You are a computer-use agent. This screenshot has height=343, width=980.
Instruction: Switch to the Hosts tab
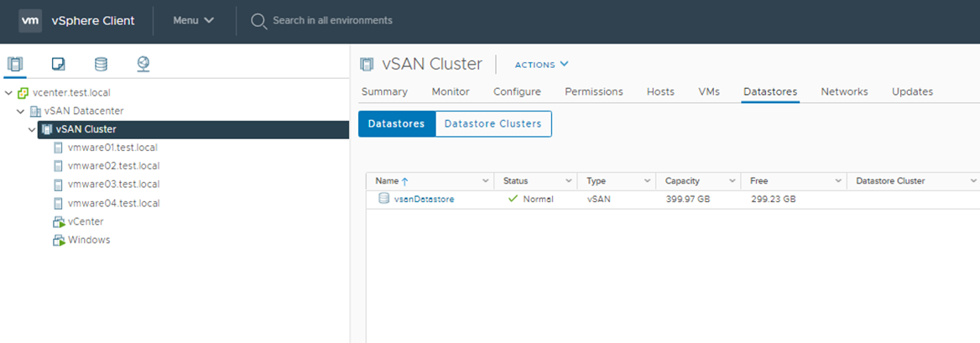click(x=660, y=92)
